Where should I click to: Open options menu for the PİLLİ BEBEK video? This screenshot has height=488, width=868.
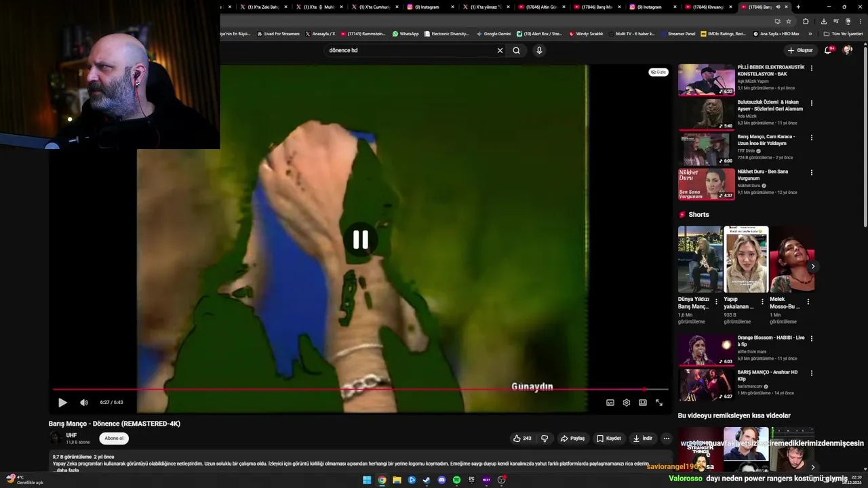click(x=811, y=68)
